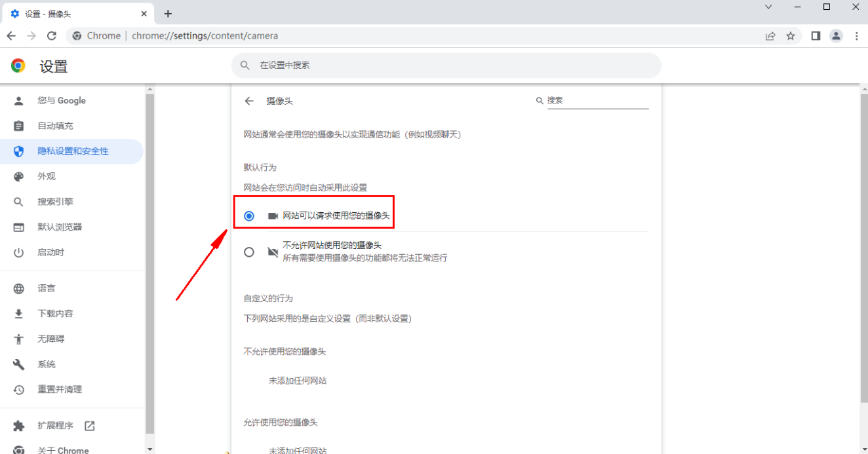
Task: Bookmark this page with the star icon
Action: tap(791, 36)
